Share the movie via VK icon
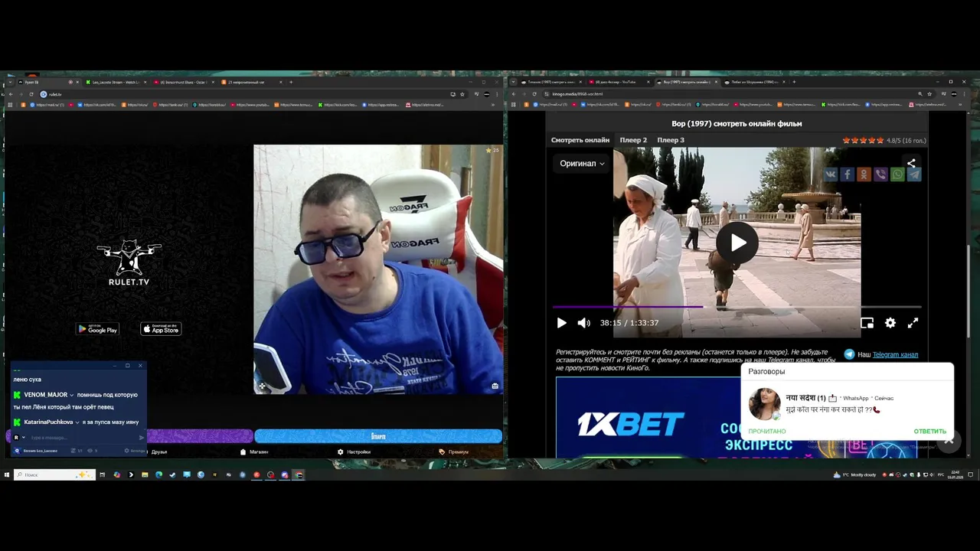The width and height of the screenshot is (980, 551). pos(830,174)
